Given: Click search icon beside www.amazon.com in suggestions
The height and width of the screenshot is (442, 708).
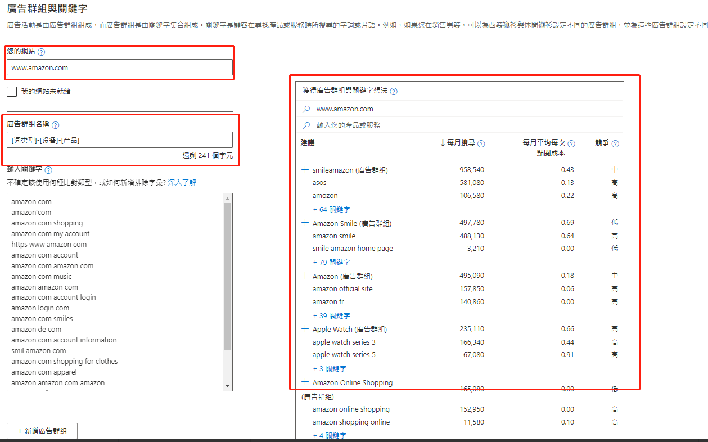Looking at the screenshot, I should (307, 109).
